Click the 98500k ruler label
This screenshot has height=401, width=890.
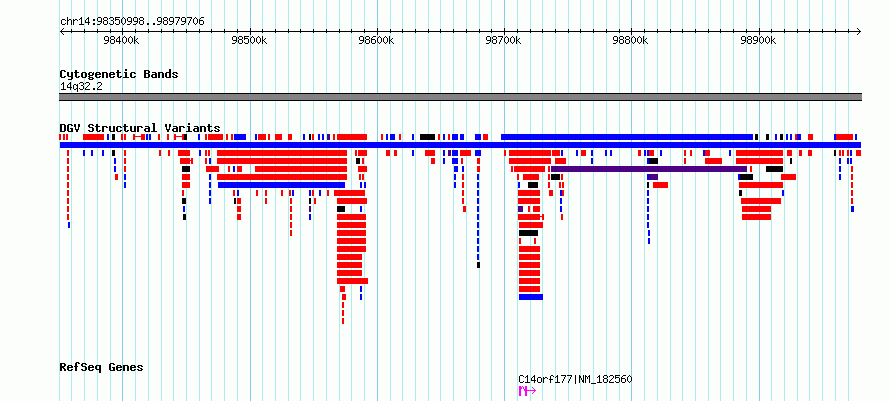250,41
